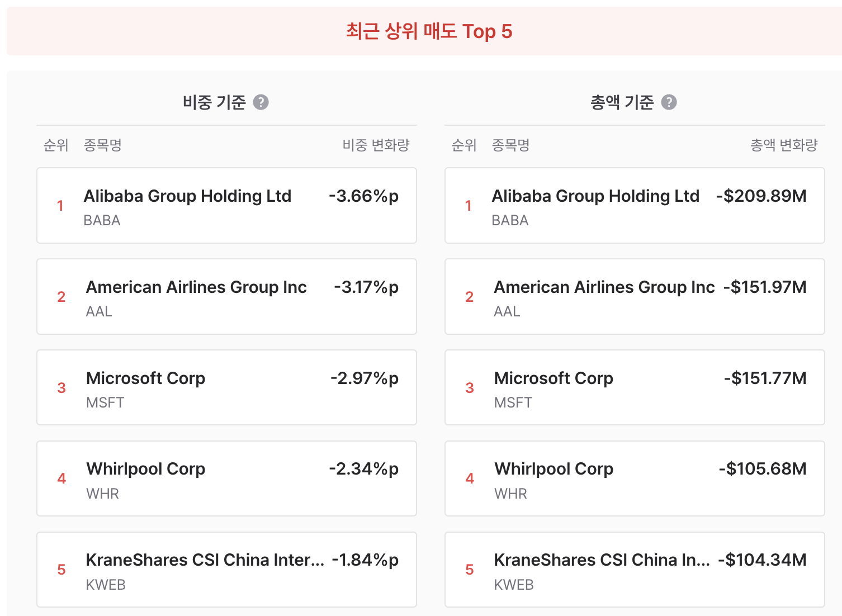Click 종목명 header in 총액 기준 table

tap(510, 145)
